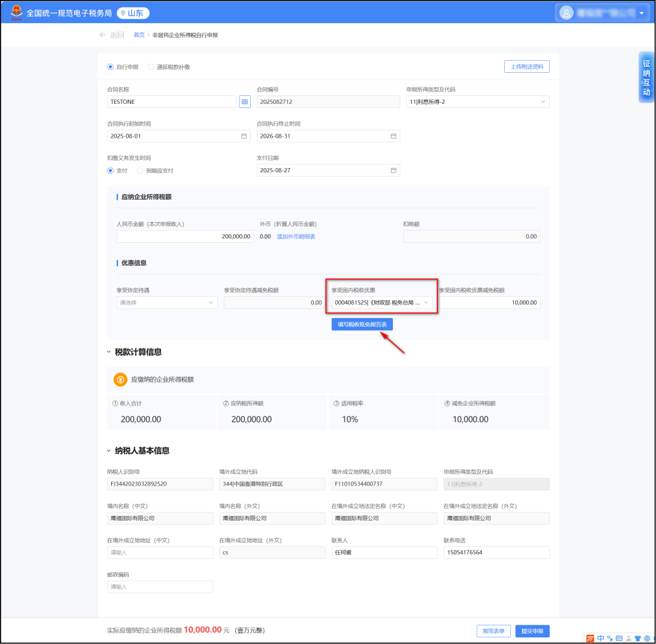Select the 到期应支付 radio option
The width and height of the screenshot is (656, 644).
pos(140,171)
